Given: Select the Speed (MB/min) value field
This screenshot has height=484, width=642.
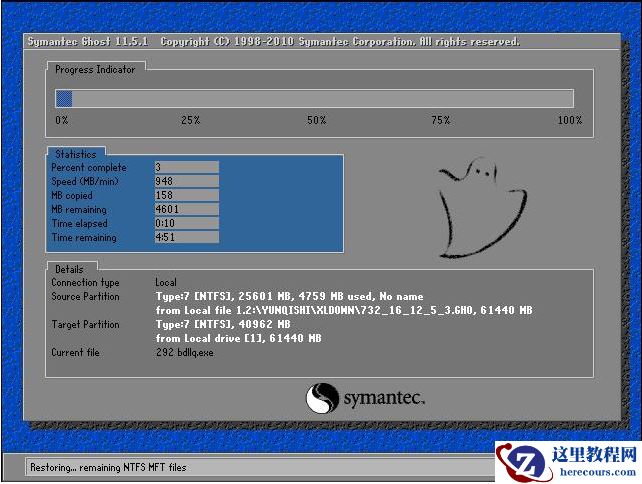Looking at the screenshot, I should (186, 182).
